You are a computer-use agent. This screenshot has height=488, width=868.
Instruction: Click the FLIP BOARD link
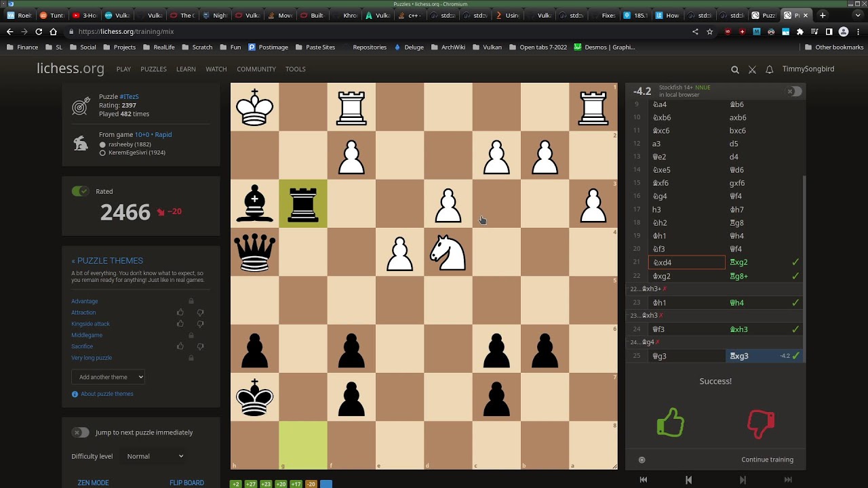[186, 483]
